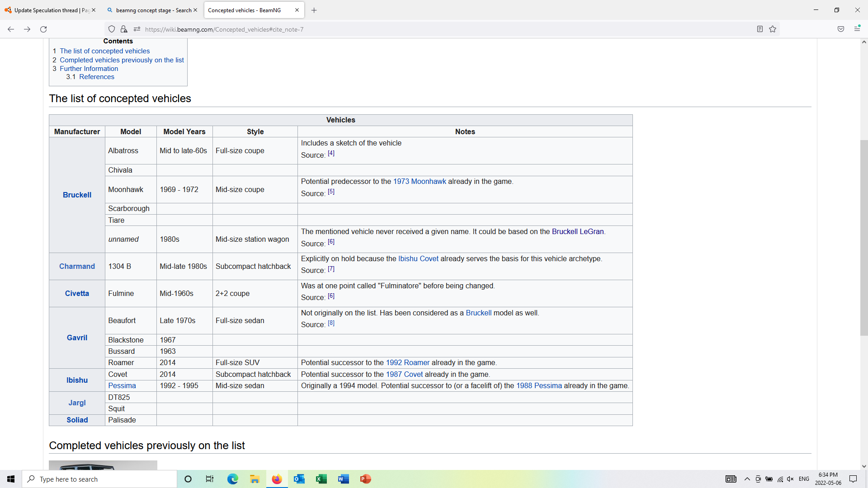Open the 1987 Covet link
This screenshot has height=488, width=868.
pyautogui.click(x=404, y=374)
